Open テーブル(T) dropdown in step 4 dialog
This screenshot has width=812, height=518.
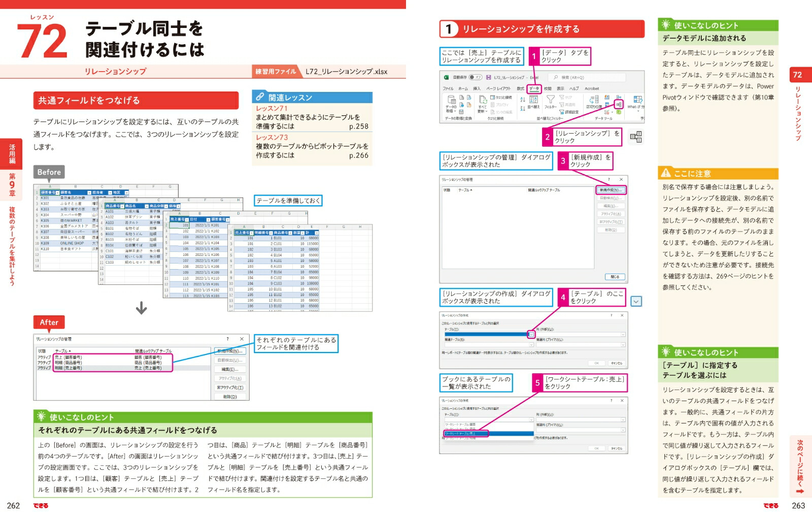pyautogui.click(x=531, y=335)
